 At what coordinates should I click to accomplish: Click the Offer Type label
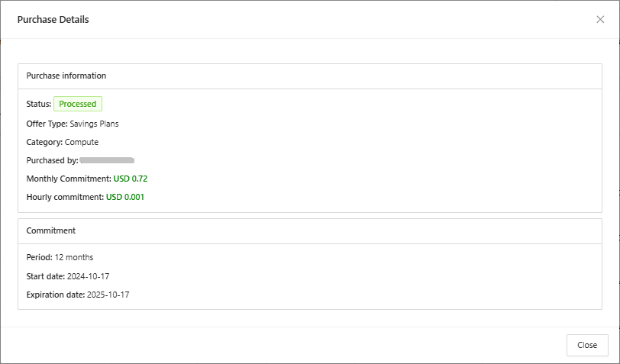47,124
